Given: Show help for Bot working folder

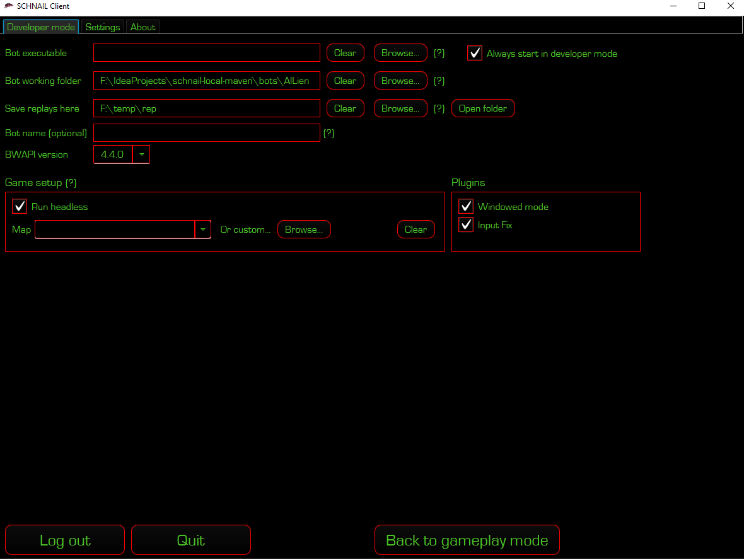Looking at the screenshot, I should pyautogui.click(x=439, y=81).
